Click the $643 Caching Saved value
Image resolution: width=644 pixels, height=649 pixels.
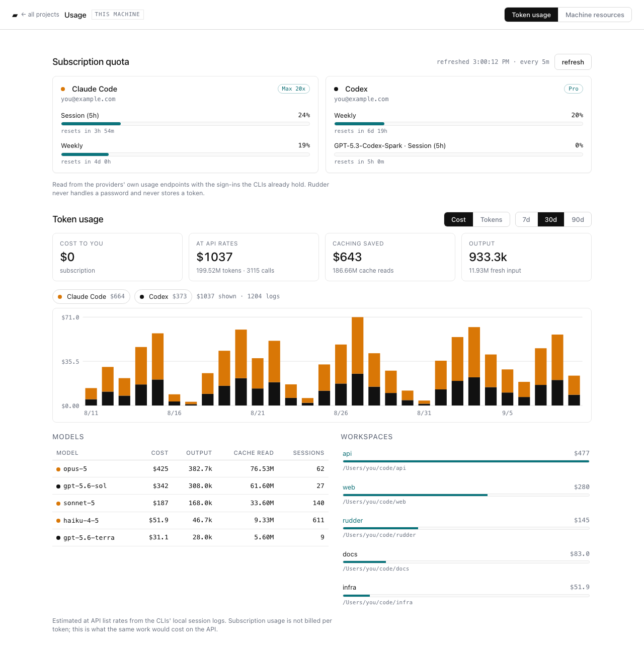point(347,257)
